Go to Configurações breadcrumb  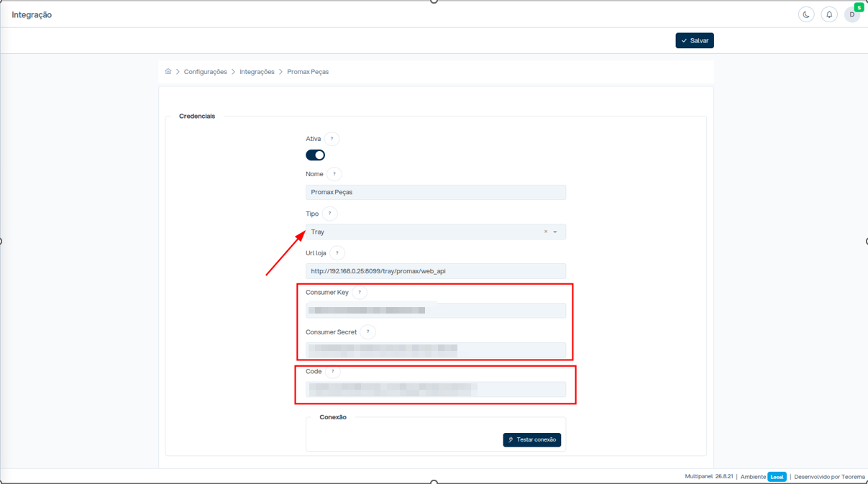[x=206, y=72]
